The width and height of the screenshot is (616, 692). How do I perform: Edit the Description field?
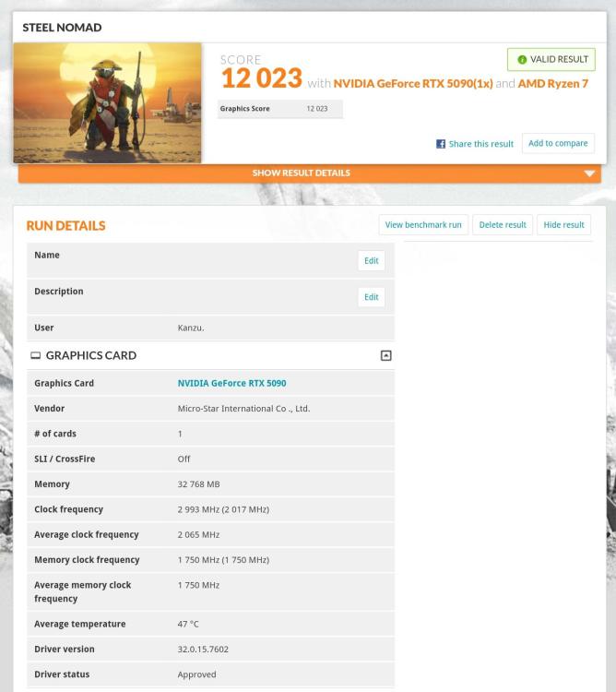[x=372, y=297]
